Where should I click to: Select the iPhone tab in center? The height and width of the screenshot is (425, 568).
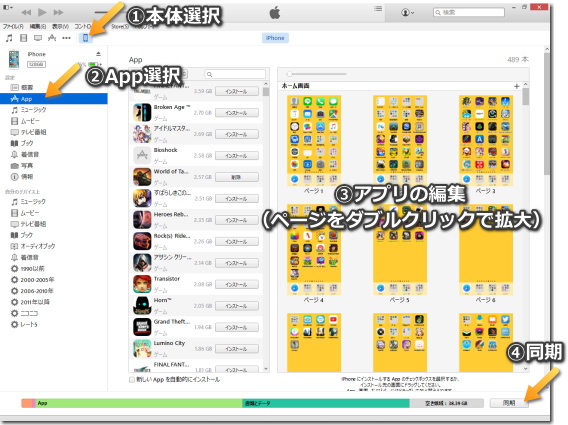coord(275,38)
